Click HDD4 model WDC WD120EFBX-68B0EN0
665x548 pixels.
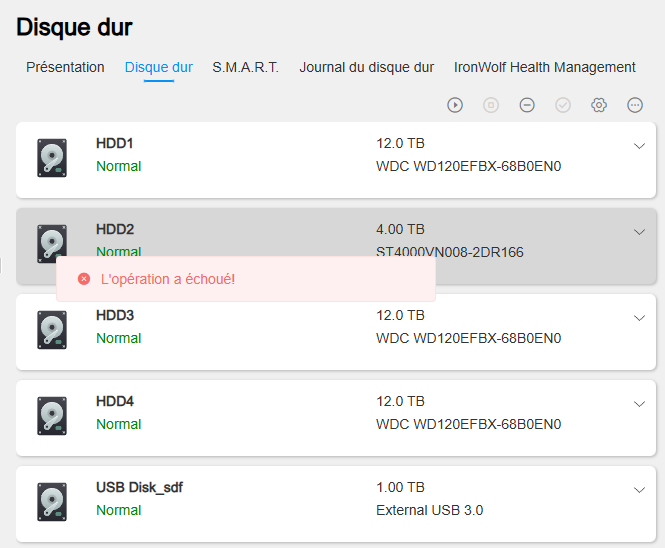click(x=469, y=424)
